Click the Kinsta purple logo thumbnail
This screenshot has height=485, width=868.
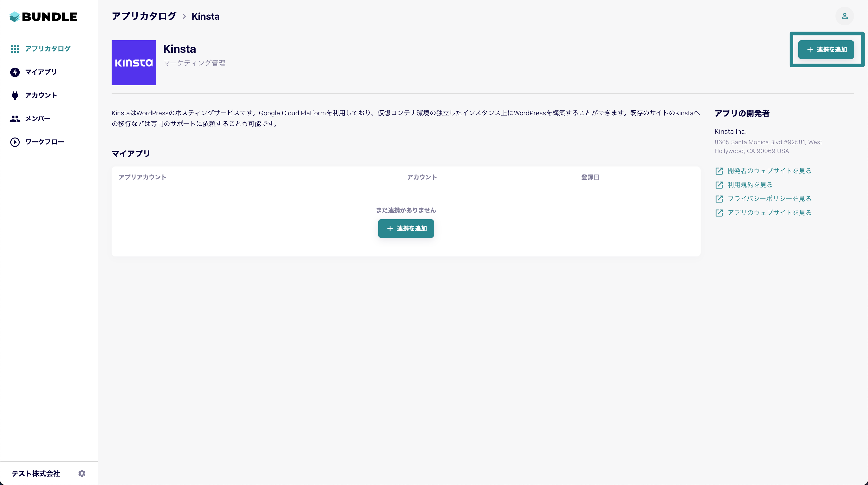click(x=134, y=63)
